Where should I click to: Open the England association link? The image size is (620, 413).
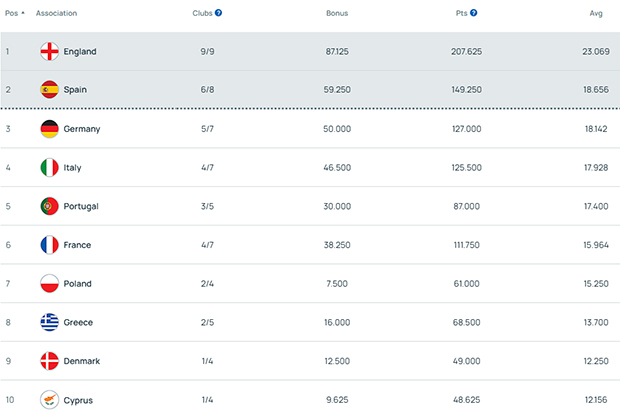[80, 51]
